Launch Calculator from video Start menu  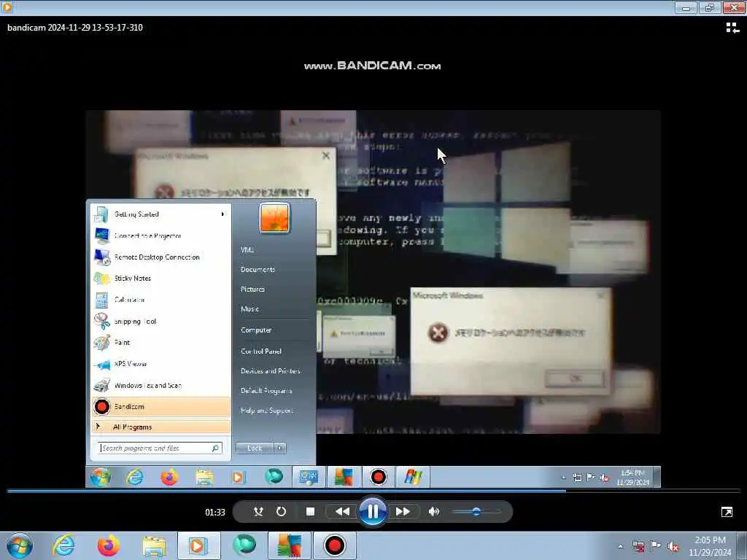[160, 300]
